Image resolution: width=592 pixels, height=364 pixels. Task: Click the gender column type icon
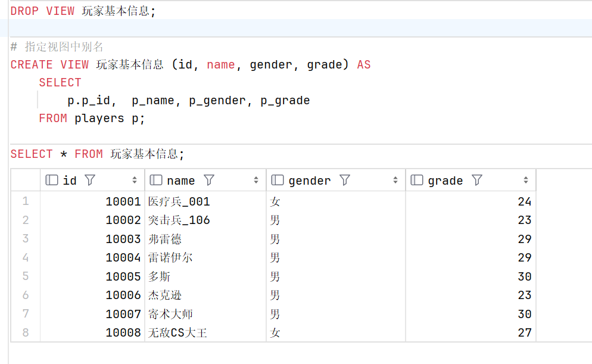[278, 180]
